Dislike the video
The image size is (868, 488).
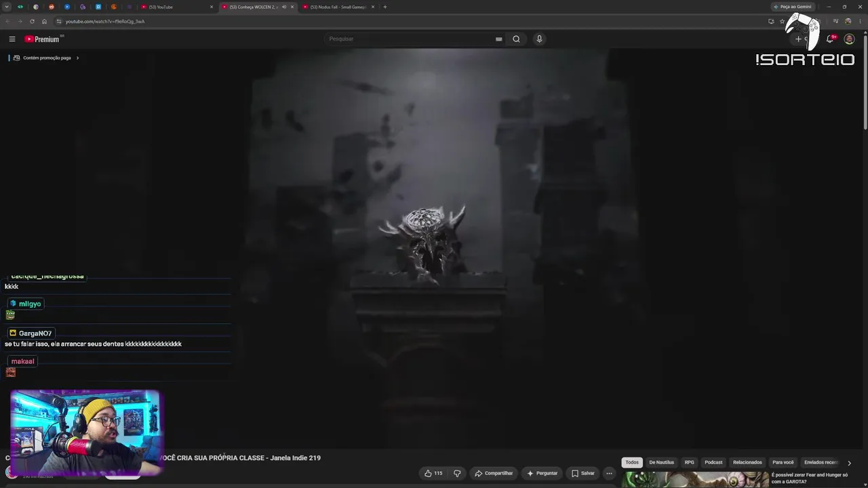tap(457, 473)
